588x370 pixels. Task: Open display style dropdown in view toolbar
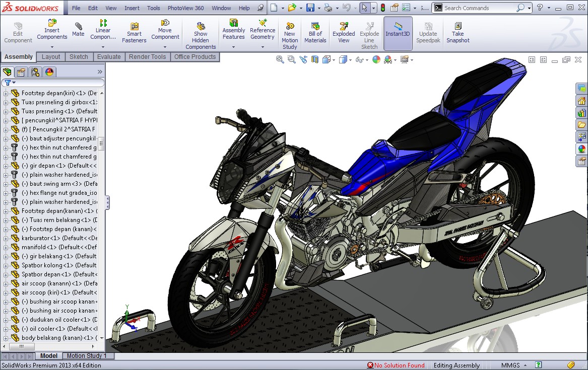(350, 59)
